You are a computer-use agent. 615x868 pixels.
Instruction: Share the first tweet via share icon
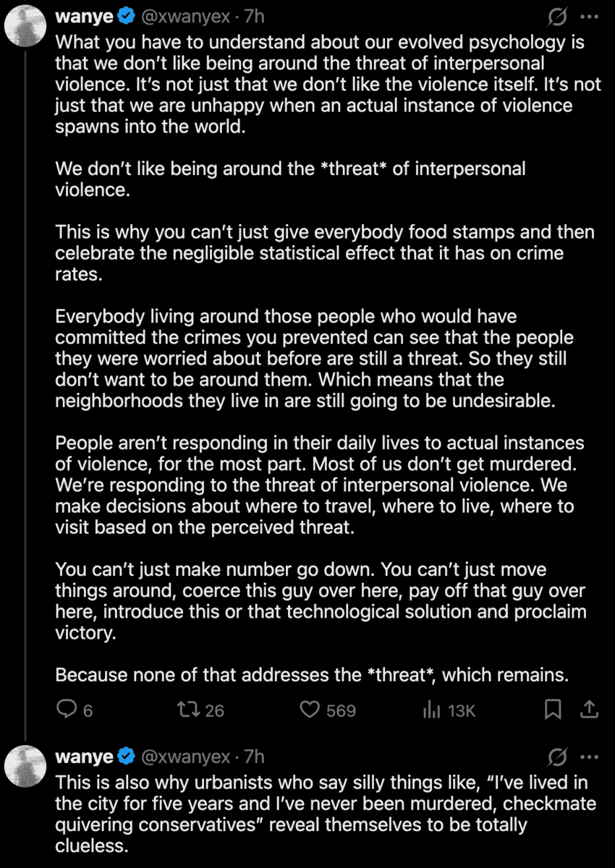click(590, 710)
